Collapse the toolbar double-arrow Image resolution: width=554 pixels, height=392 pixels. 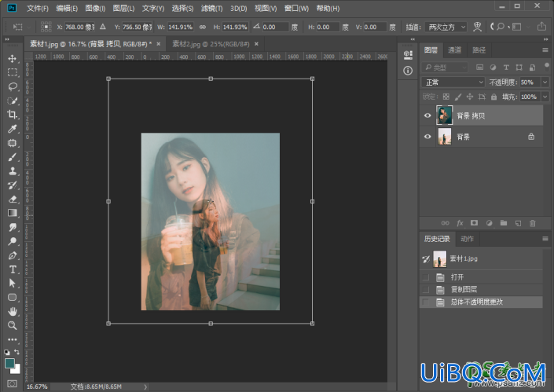(7, 39)
